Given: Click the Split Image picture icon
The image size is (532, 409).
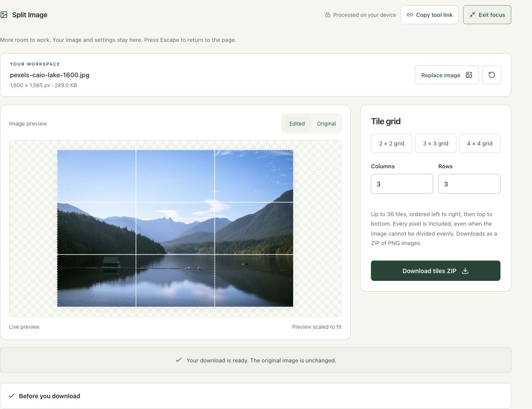Looking at the screenshot, I should [4, 15].
